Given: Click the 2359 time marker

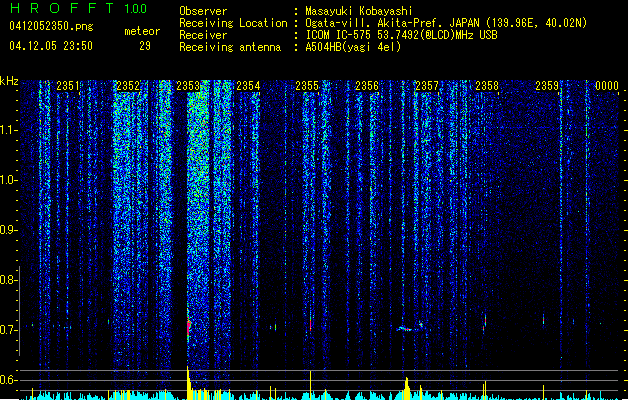Looking at the screenshot, I should click(547, 86).
